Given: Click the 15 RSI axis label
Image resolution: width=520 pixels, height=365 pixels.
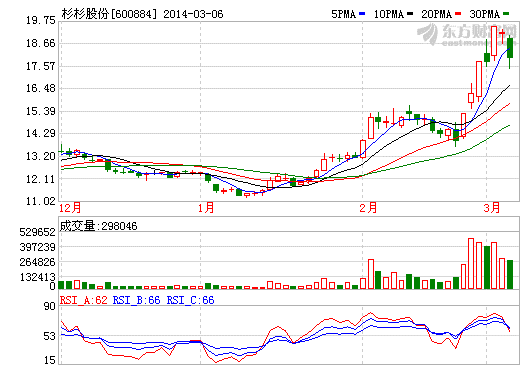Looking at the screenshot, I should [x=50, y=360].
